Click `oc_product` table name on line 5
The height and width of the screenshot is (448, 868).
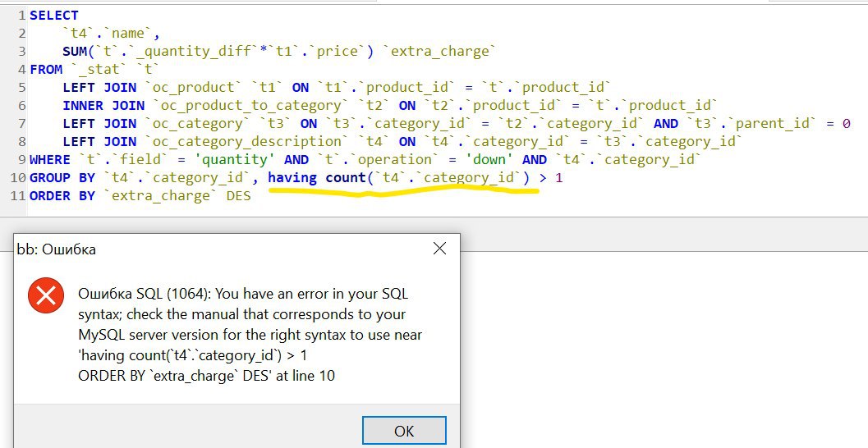tap(193, 88)
